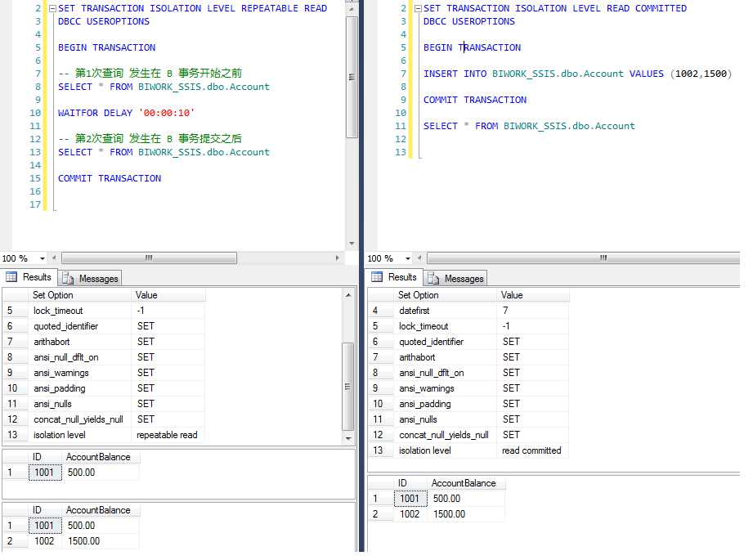This screenshot has height=560, width=753.
Task: Click 'AccountBalance' column header in right grid
Action: pyautogui.click(x=463, y=483)
